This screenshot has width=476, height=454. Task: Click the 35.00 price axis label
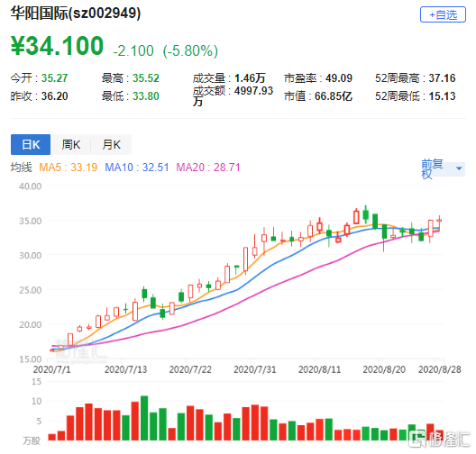[x=30, y=221]
